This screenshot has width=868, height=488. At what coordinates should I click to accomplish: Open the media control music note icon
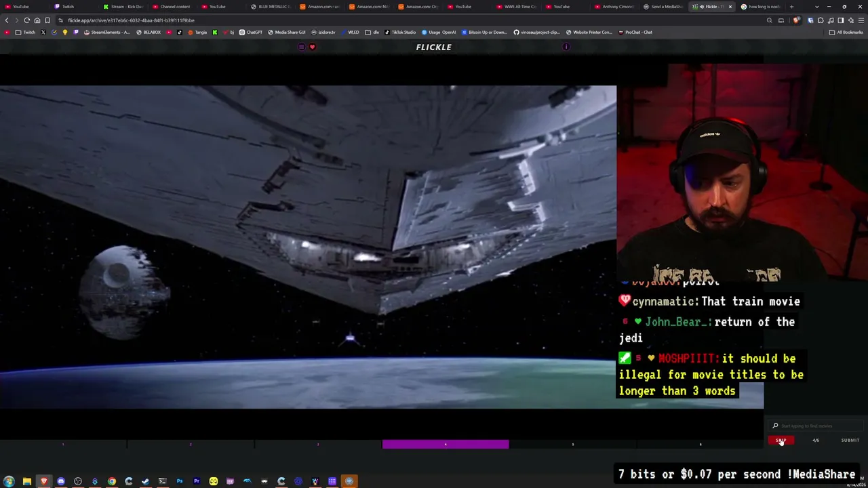point(830,20)
